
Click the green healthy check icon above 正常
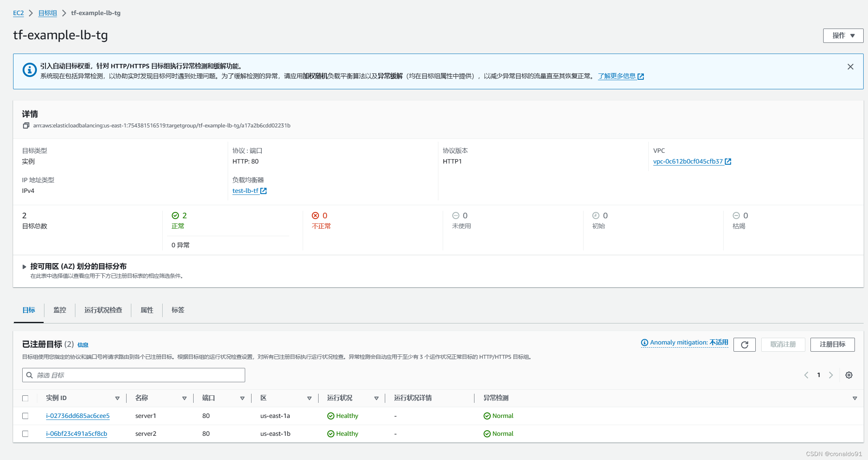point(175,216)
